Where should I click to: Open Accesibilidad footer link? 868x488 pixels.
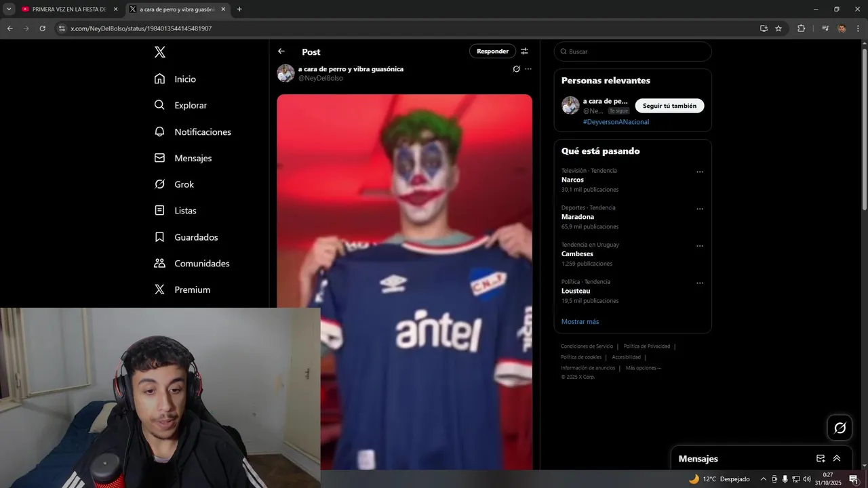pyautogui.click(x=626, y=357)
